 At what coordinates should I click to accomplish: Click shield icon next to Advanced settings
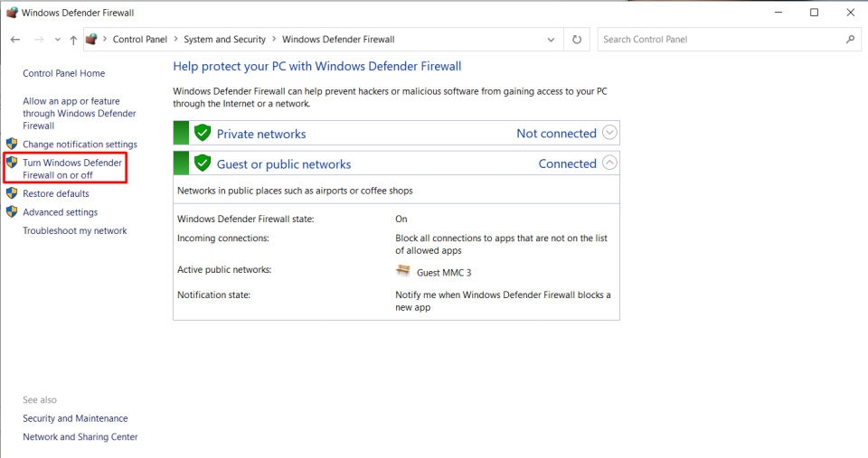click(x=12, y=212)
